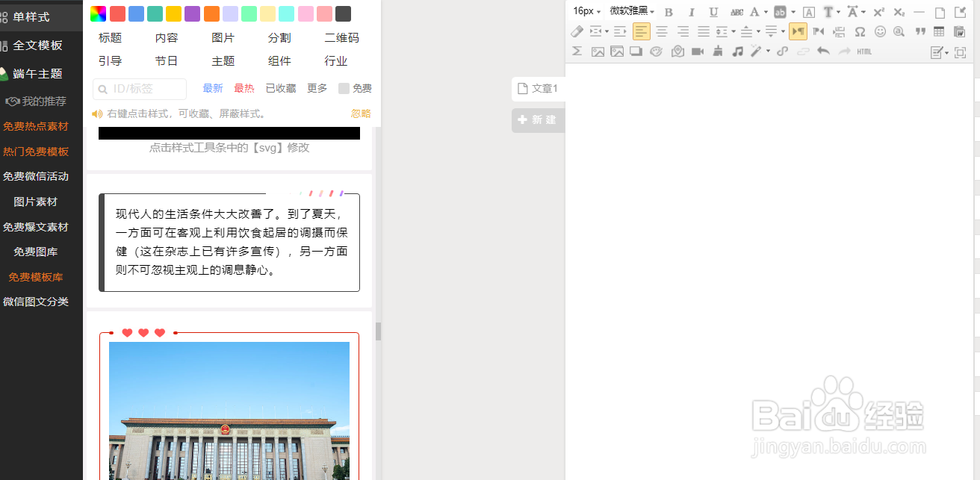Apply strikethrough to text
The image size is (980, 480).
coord(736,12)
